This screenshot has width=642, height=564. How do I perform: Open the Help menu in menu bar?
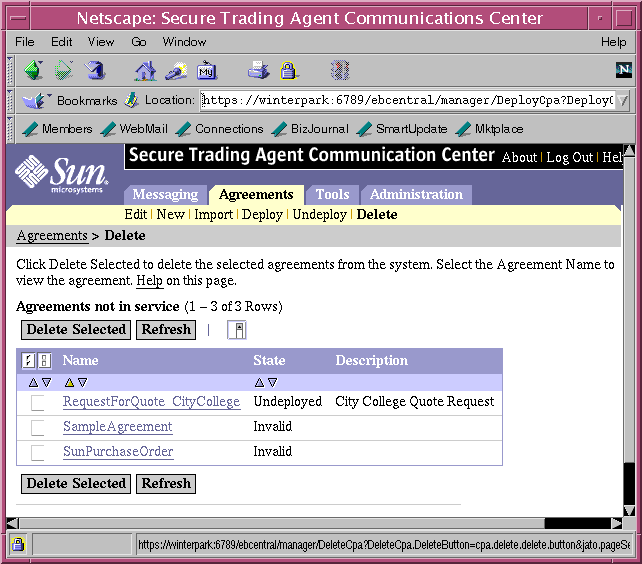613,42
